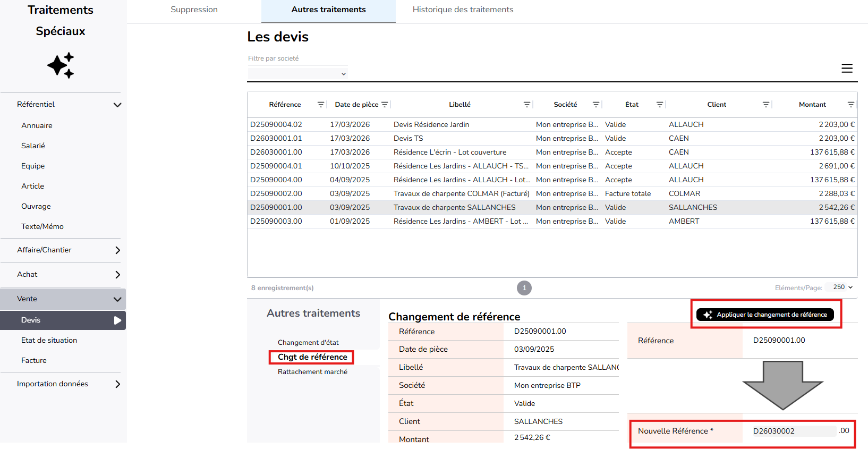
Task: Open the Libellé column filter icon
Action: [527, 105]
